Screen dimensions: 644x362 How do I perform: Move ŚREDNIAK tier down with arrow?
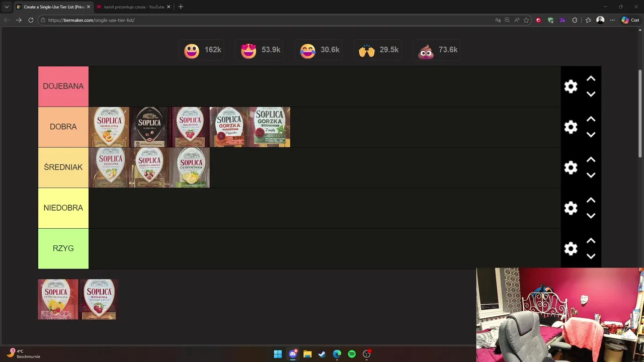(x=591, y=175)
